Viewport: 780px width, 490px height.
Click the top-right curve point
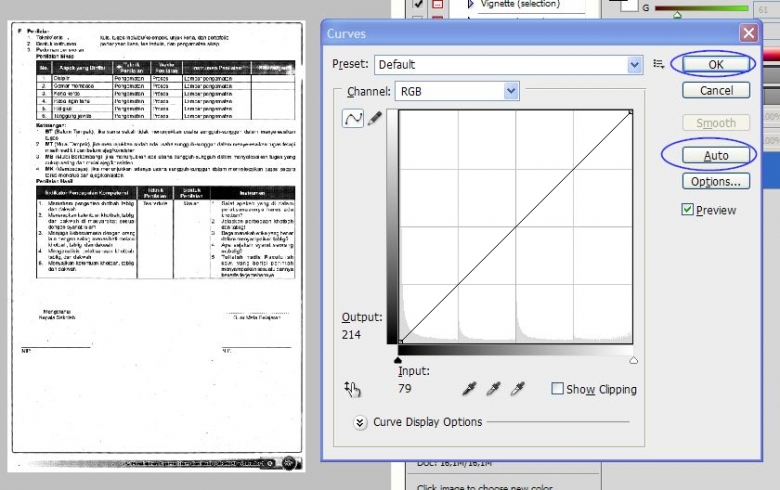(632, 111)
